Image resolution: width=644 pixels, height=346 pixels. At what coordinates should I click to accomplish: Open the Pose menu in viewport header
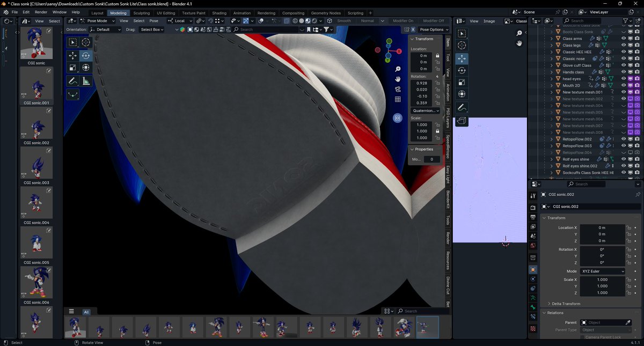point(153,21)
